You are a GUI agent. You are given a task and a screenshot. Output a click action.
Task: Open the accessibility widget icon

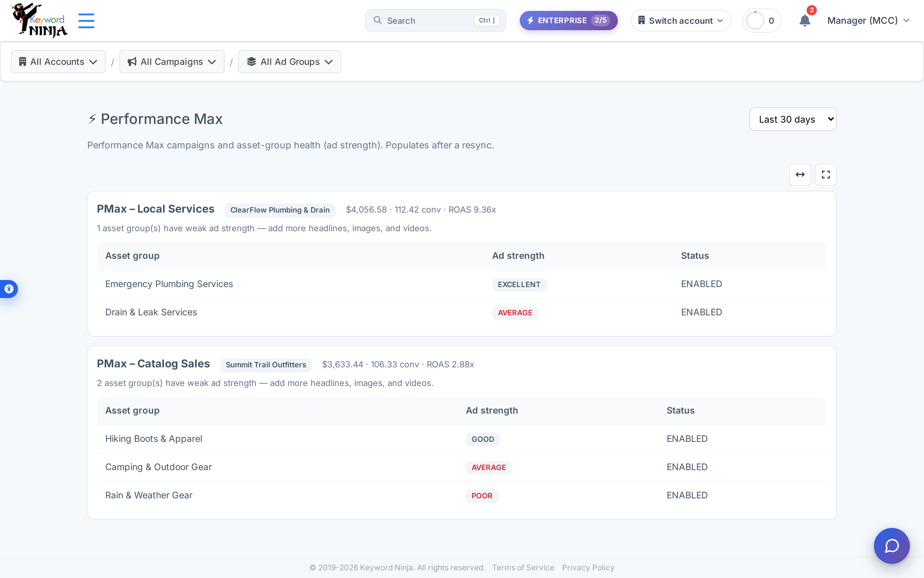click(9, 289)
